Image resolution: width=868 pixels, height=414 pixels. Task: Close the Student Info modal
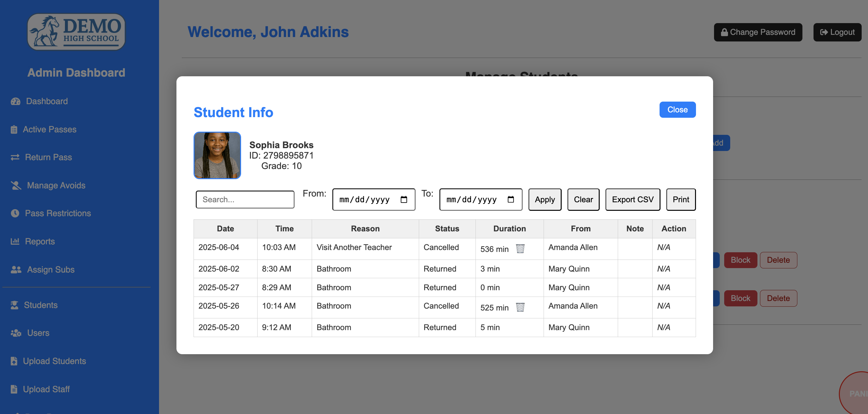point(677,110)
